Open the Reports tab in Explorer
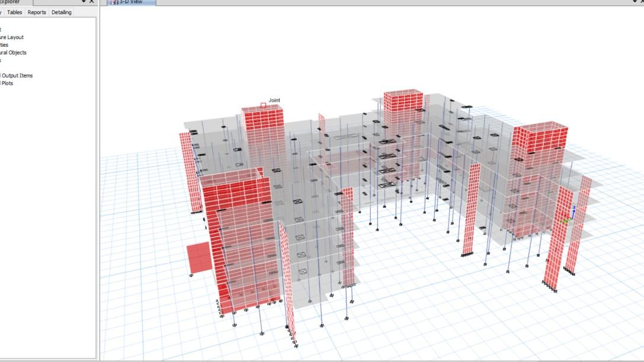This screenshot has width=644, height=362. [37, 12]
